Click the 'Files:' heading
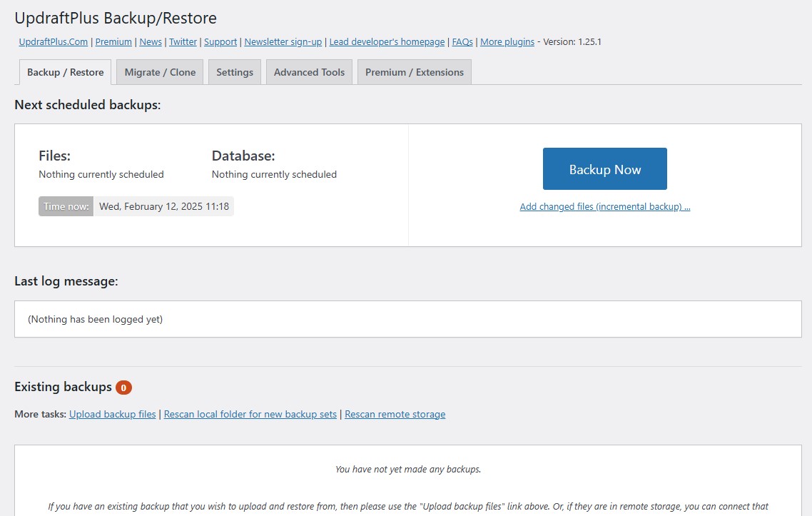This screenshot has width=812, height=516. click(54, 156)
